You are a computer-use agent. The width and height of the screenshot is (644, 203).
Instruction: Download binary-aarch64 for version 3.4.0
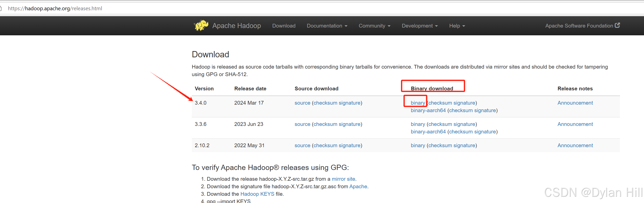[x=428, y=110]
